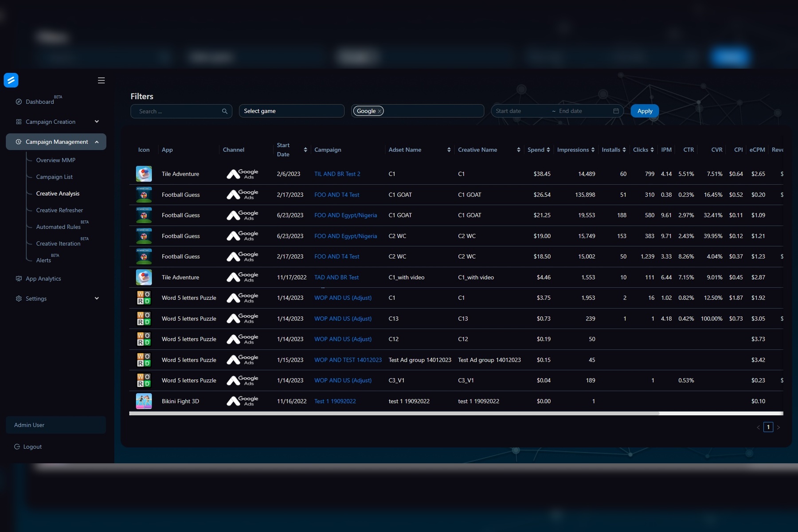Sort table by Spend column
The height and width of the screenshot is (532, 798).
coord(548,150)
